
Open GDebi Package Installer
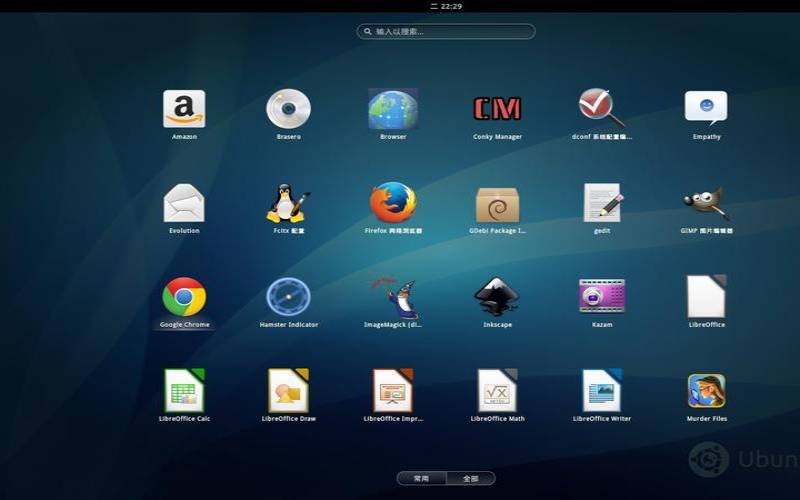[497, 204]
